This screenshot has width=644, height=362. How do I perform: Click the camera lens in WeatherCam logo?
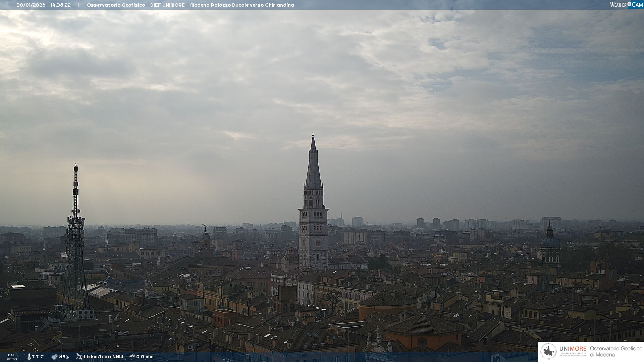tap(629, 4)
